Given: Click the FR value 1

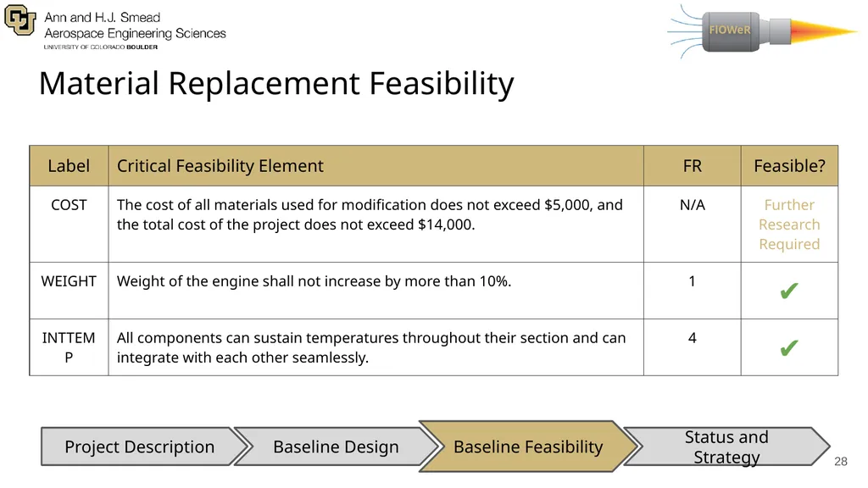Looking at the screenshot, I should 692,281.
